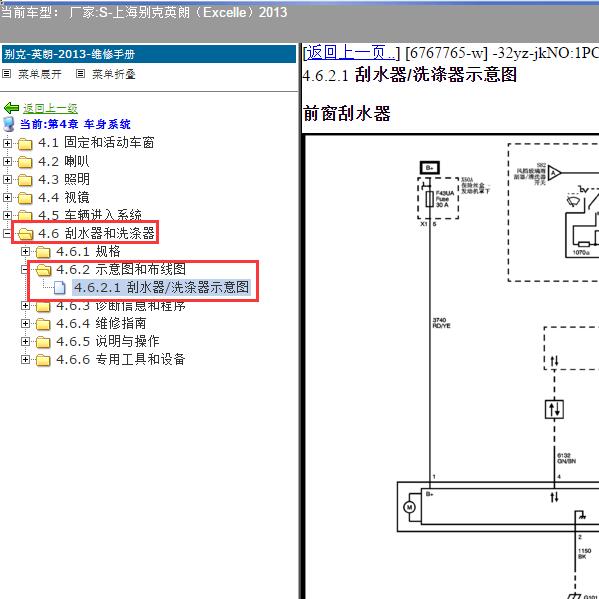Viewport: 599px width, 599px height.
Task: Expand the 4.3 照明 node
Action: tap(7, 180)
